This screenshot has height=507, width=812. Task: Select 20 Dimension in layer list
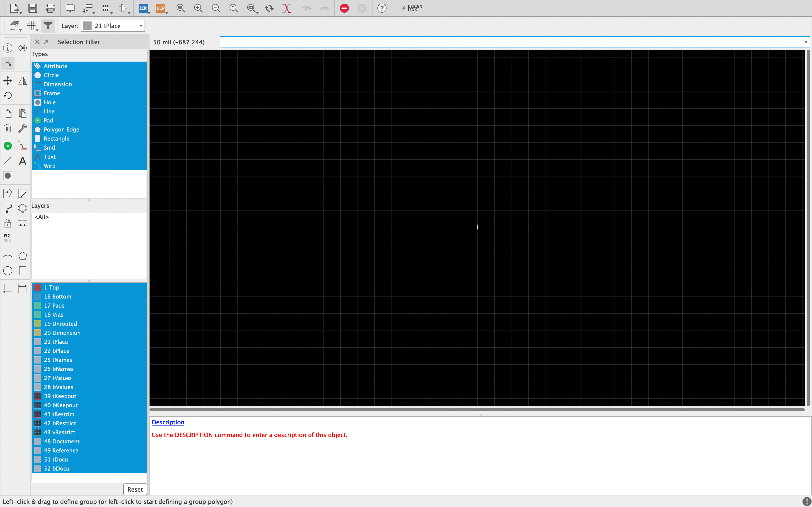(x=62, y=333)
